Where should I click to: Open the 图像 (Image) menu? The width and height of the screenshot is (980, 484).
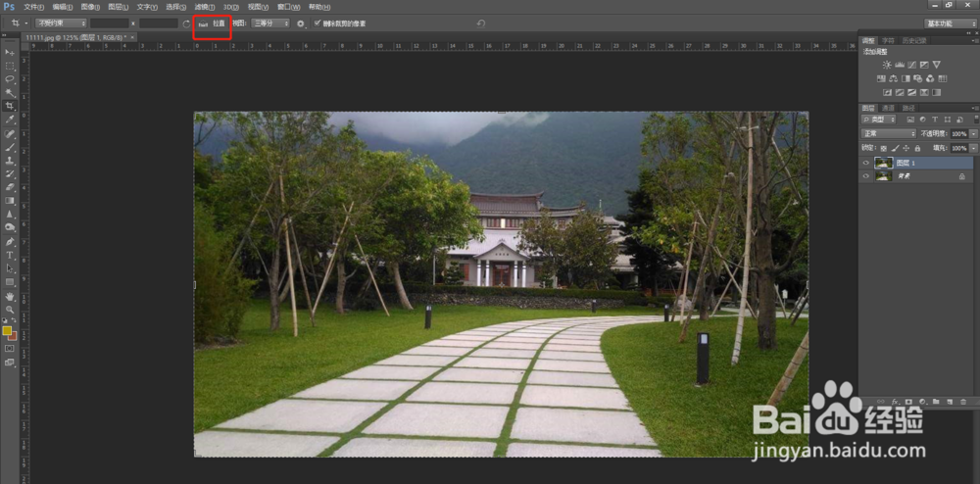(x=90, y=7)
